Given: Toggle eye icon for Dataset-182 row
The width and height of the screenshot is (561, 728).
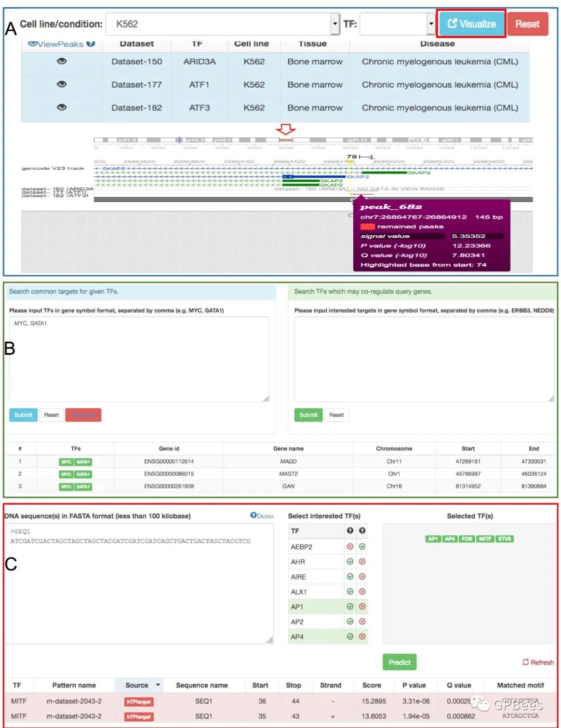Looking at the screenshot, I should (61, 107).
